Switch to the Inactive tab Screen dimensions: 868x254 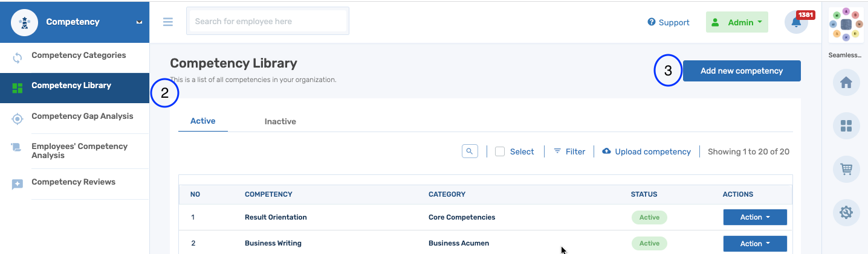point(280,121)
